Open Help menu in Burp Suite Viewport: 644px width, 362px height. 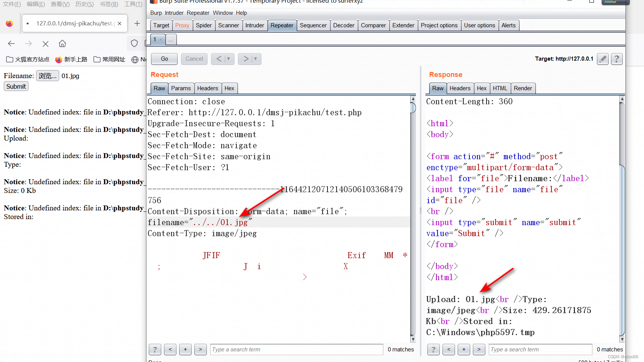(241, 13)
